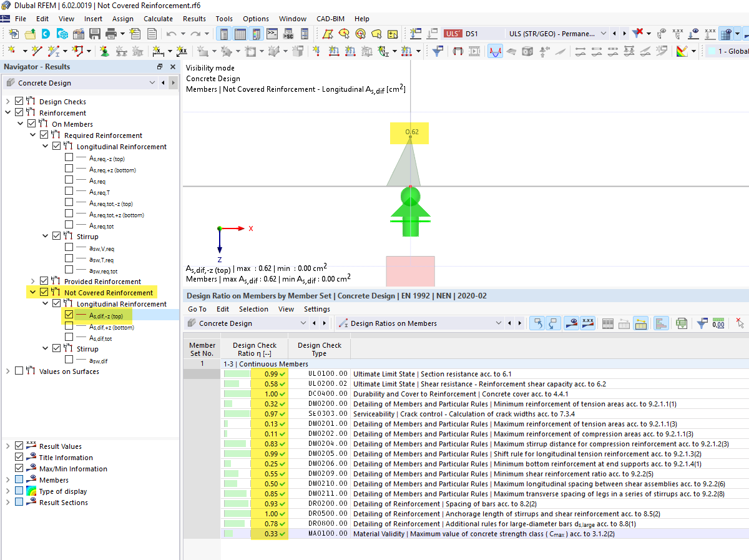Open the Settings table menu
Screen dimensions: 749x560
coord(317,309)
